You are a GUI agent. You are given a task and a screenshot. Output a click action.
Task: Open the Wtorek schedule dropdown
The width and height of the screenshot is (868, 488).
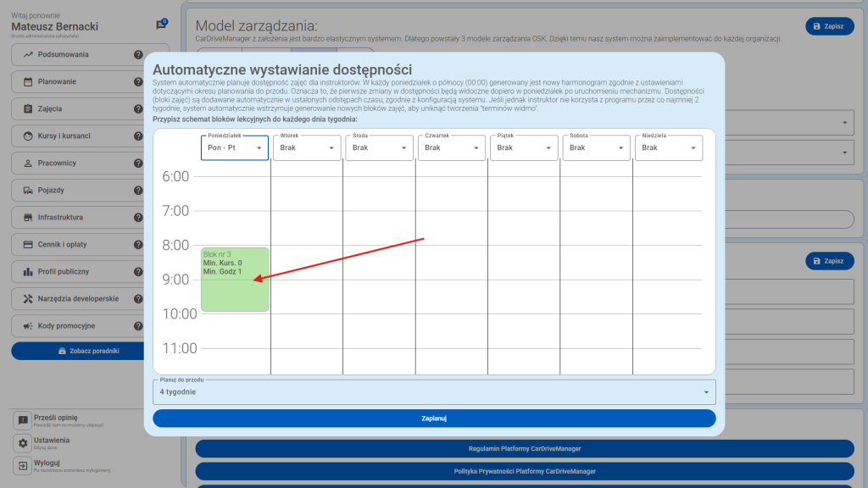pos(307,147)
